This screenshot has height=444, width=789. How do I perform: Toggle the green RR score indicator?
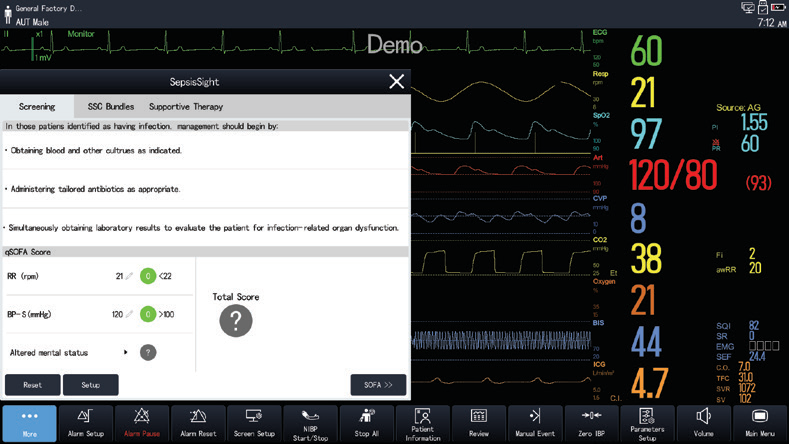coord(147,276)
